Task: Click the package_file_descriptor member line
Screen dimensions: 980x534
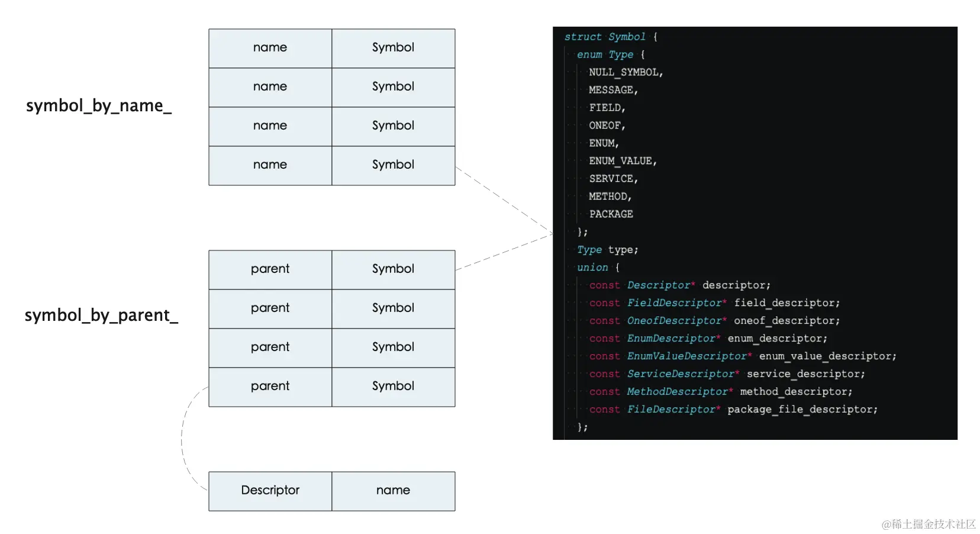Action: (733, 410)
